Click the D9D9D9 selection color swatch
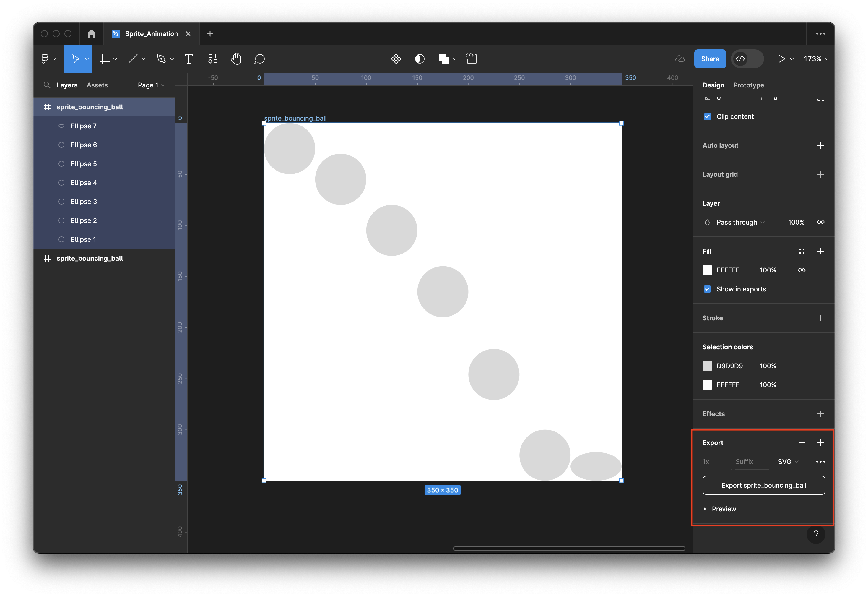Screen dimensions: 868x597 coord(707,366)
